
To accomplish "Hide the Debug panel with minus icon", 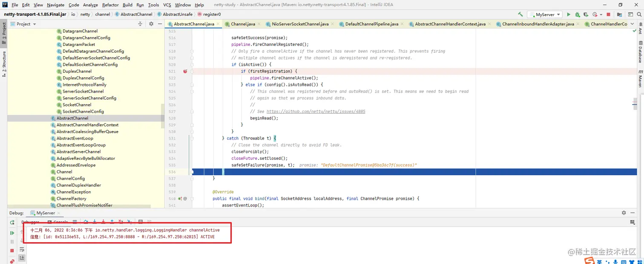I will [632, 213].
